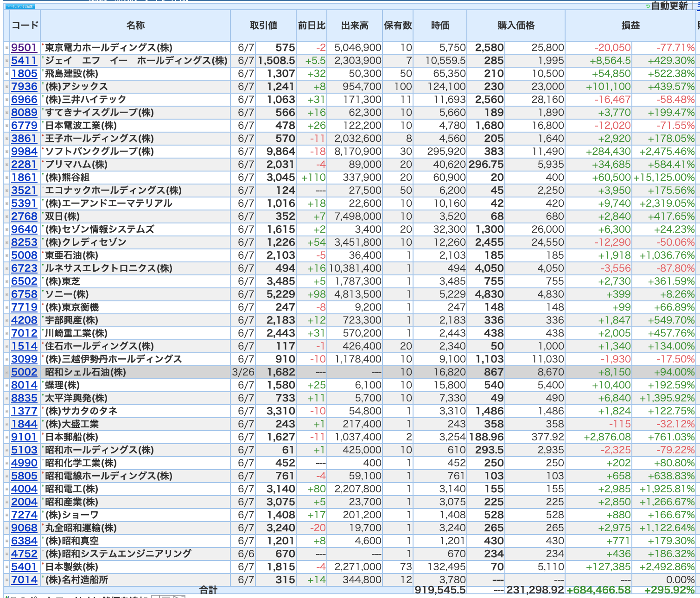The width and height of the screenshot is (700, 598).
Task: Click the small x icon beside code 6758
Action: click(x=7, y=294)
